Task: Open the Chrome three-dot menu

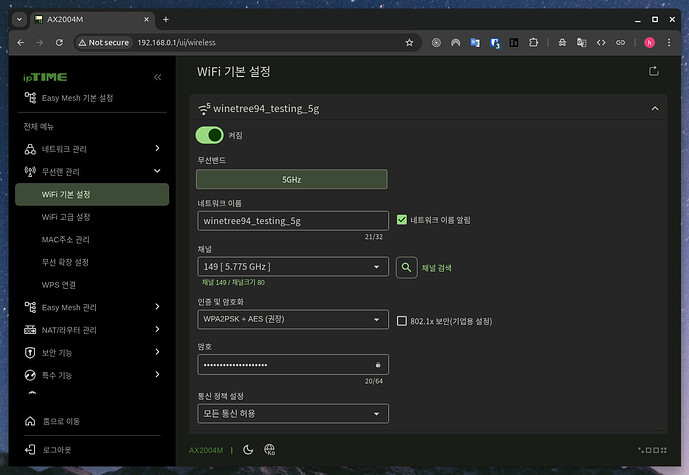Action: tap(669, 43)
